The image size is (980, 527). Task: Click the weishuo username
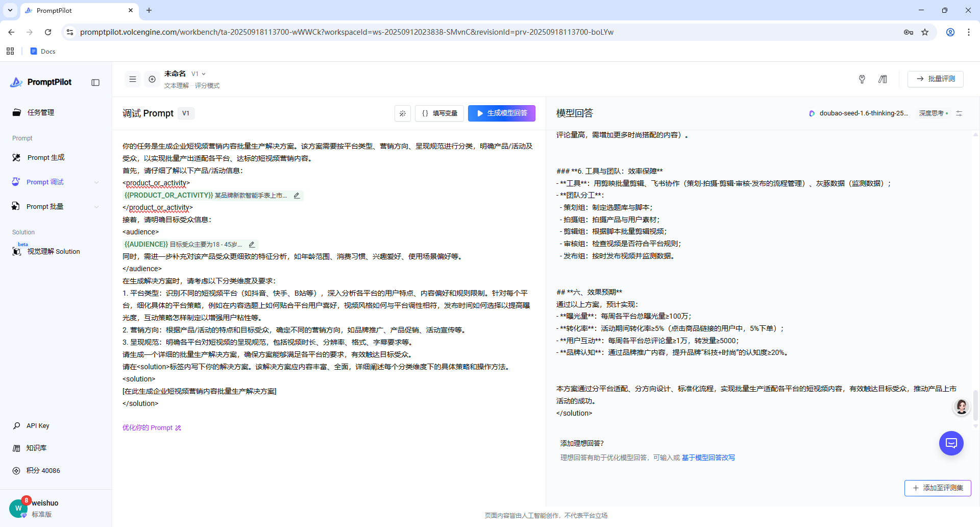[45, 503]
